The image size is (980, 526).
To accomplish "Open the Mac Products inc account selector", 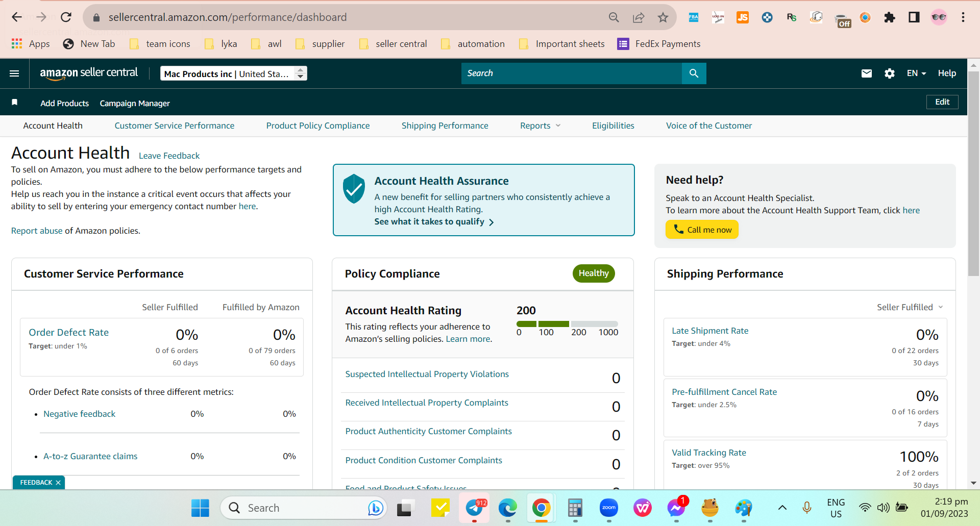I will 234,73.
